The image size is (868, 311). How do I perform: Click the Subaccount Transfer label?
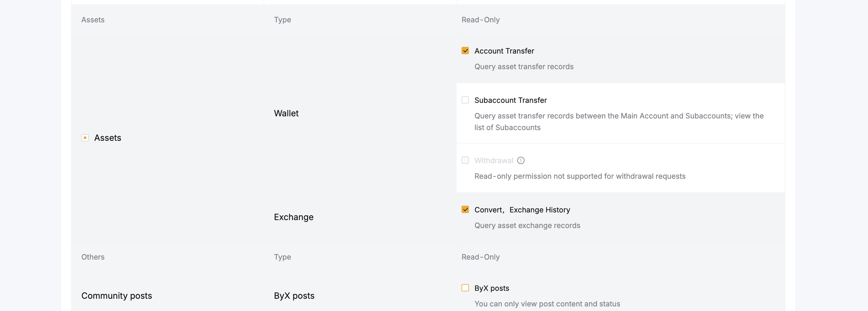tap(510, 100)
